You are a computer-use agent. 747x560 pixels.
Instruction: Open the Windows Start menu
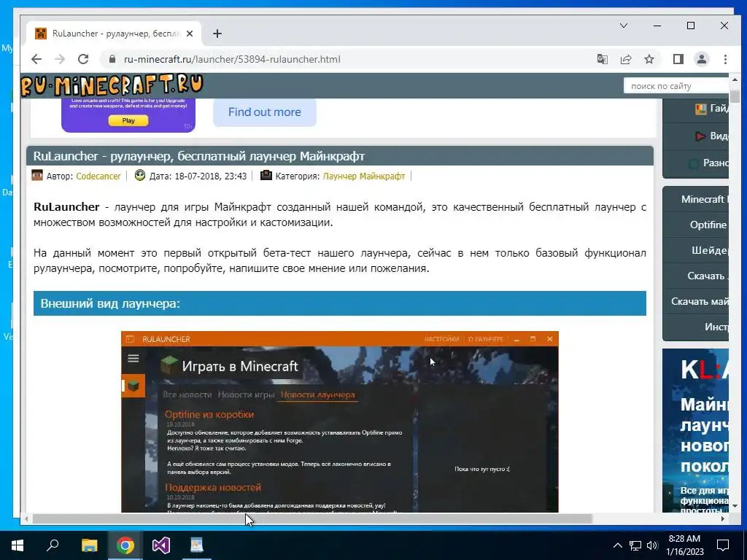18,545
